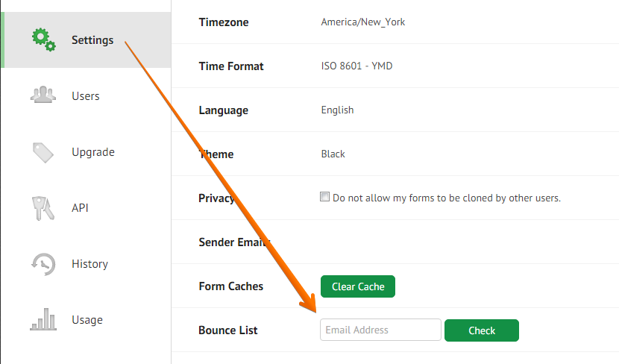Click the Usage bar chart icon

click(43, 319)
